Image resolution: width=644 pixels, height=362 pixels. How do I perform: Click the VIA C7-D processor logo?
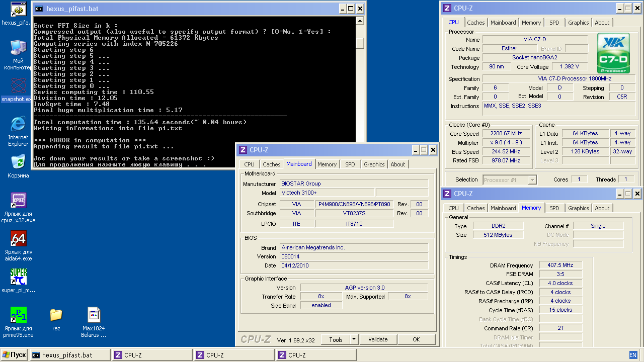tap(613, 54)
